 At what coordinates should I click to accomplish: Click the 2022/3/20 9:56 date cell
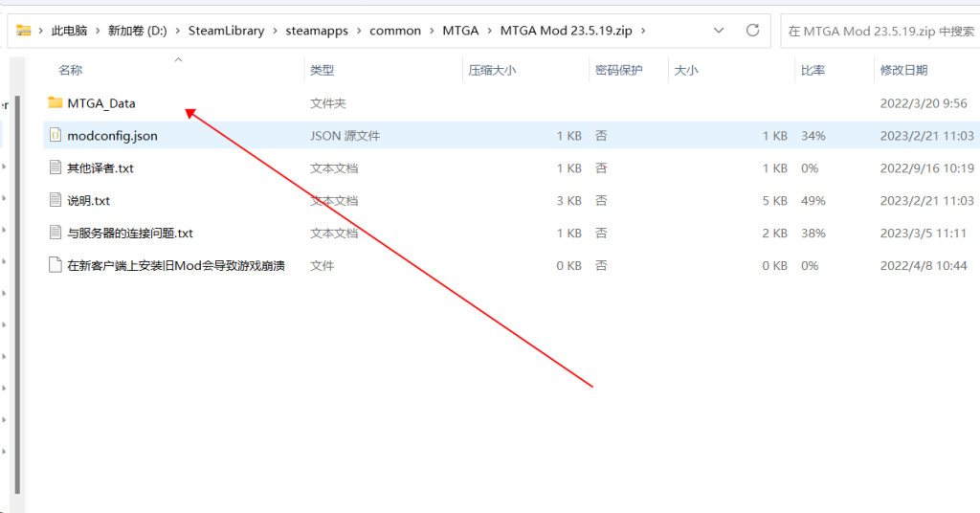pyautogui.click(x=924, y=103)
